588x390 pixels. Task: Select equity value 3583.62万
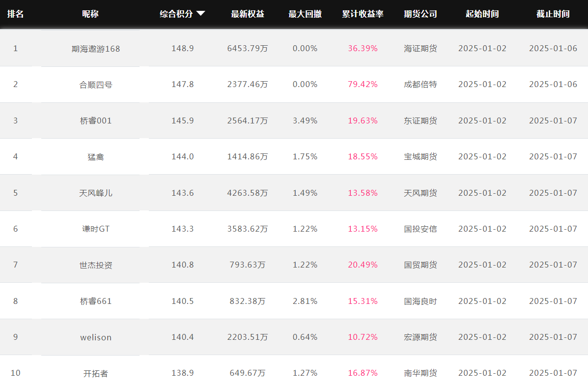coord(248,229)
